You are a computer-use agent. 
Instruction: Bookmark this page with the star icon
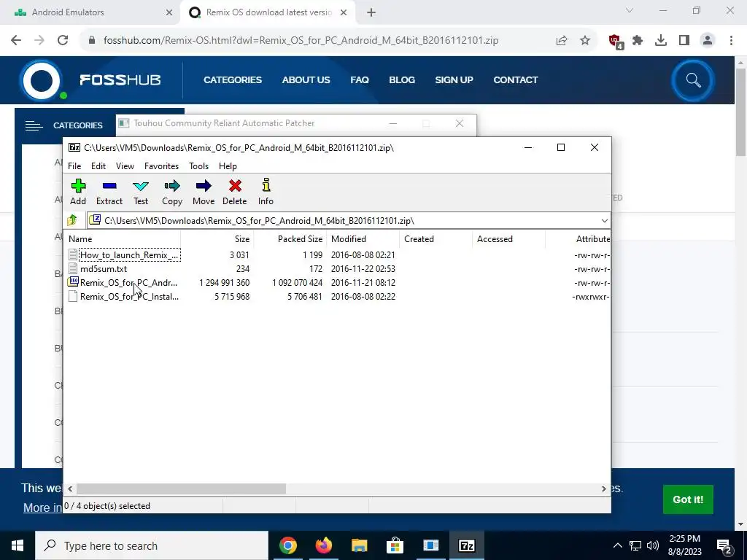tap(585, 41)
